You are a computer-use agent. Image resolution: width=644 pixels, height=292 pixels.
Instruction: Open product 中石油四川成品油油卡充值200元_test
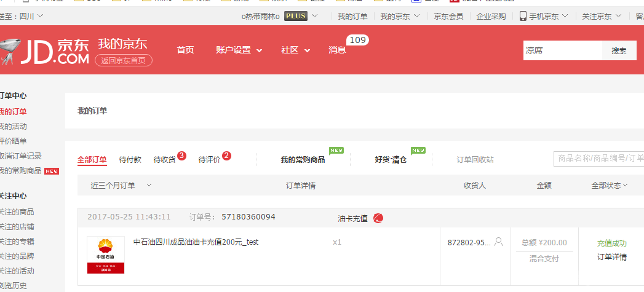click(x=196, y=242)
